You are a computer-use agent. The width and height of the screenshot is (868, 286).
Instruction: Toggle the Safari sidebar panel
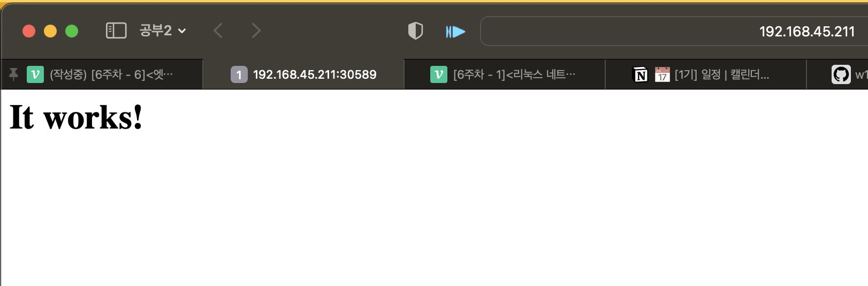[x=116, y=31]
